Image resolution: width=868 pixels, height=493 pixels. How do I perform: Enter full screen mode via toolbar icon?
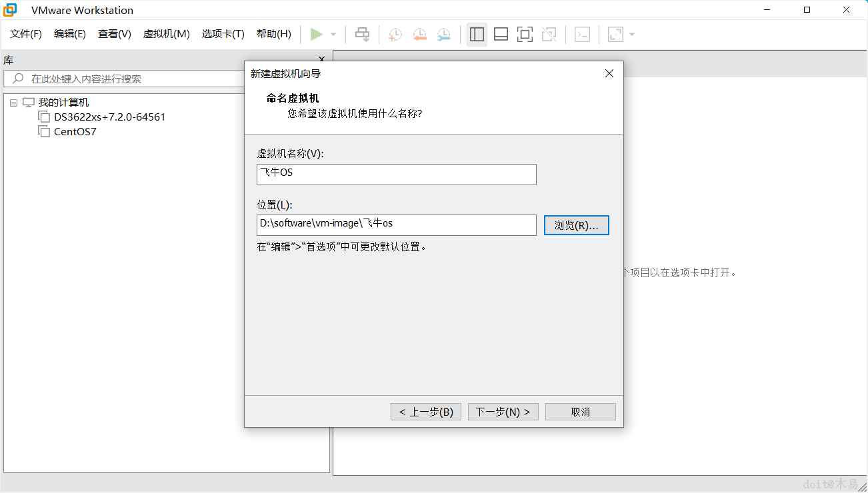(x=525, y=33)
